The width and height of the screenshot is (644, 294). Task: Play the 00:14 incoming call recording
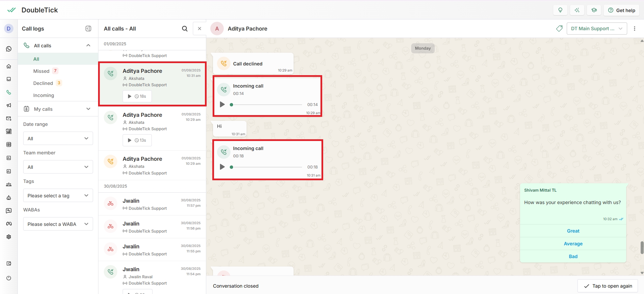coord(222,105)
